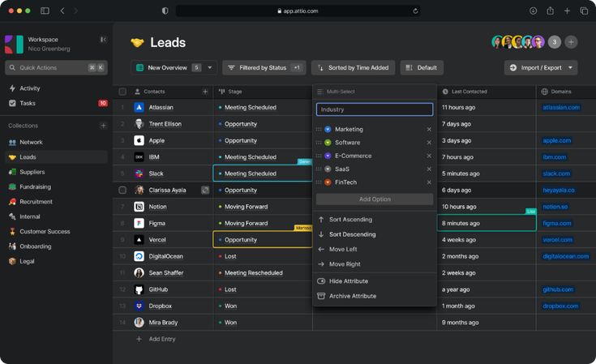Add a new collection with the plus icon

coord(103,126)
